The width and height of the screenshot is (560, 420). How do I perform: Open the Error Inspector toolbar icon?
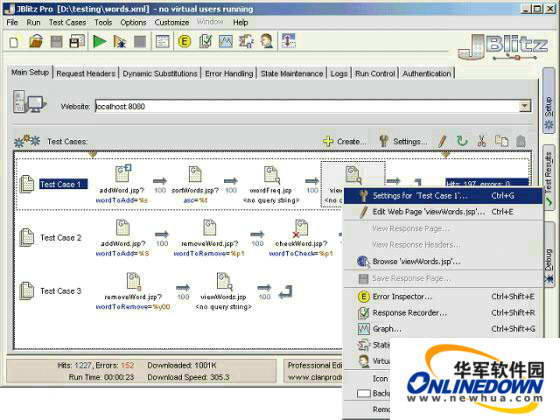184,42
